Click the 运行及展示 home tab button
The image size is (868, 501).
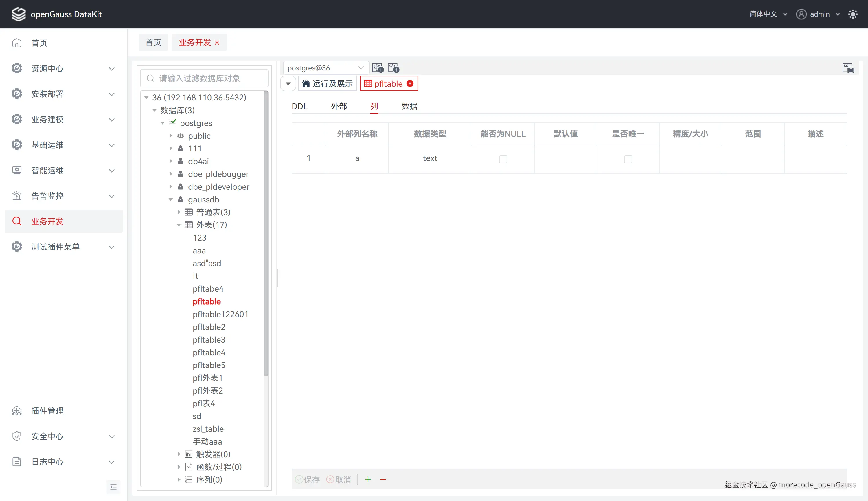pyautogui.click(x=327, y=84)
